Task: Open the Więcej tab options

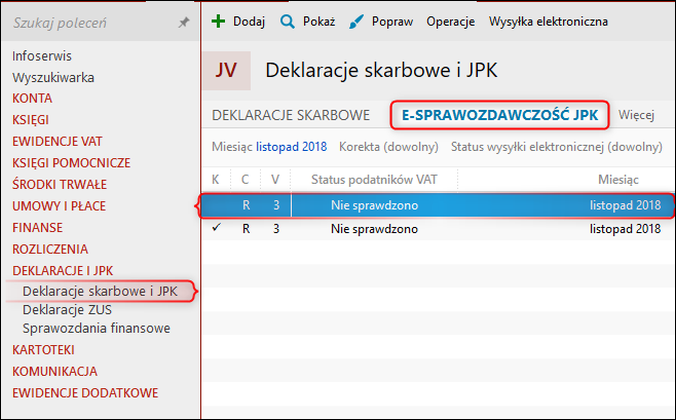Action: click(636, 115)
